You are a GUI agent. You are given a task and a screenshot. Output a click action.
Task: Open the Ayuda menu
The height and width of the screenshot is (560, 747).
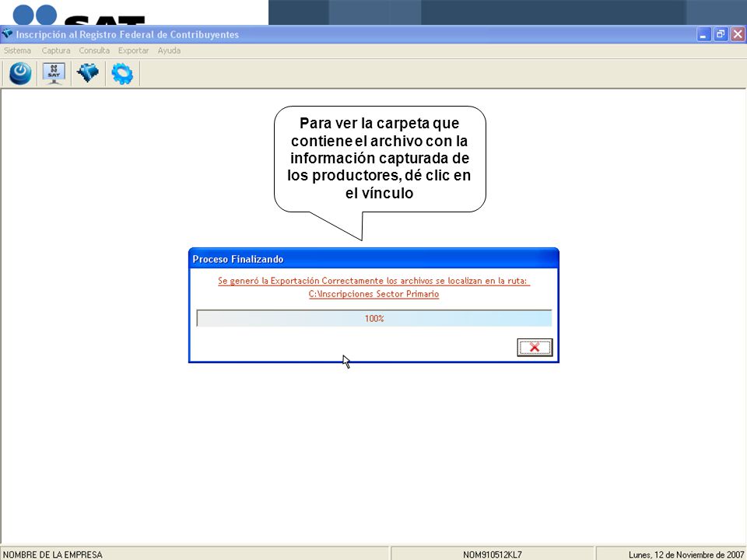point(169,51)
